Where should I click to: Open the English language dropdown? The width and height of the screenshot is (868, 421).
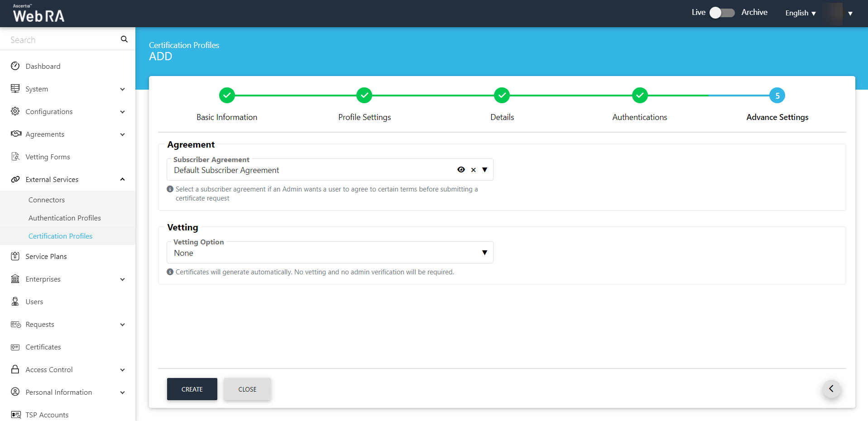click(800, 13)
